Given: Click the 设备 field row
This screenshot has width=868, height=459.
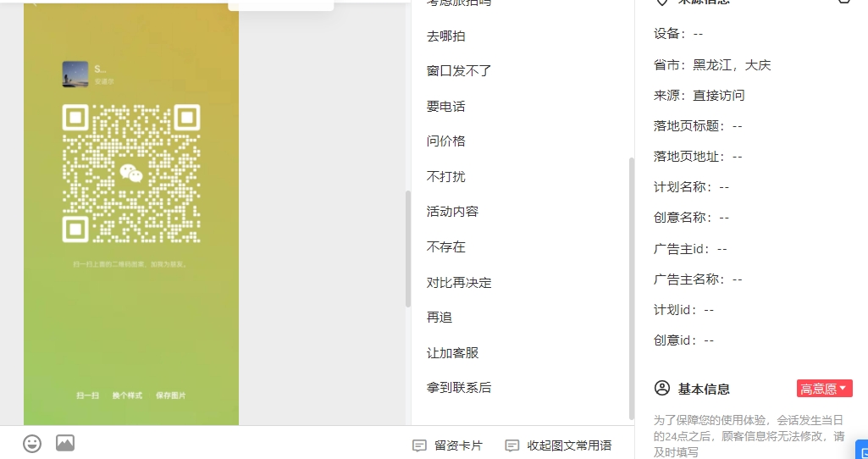Looking at the screenshot, I should tap(678, 34).
